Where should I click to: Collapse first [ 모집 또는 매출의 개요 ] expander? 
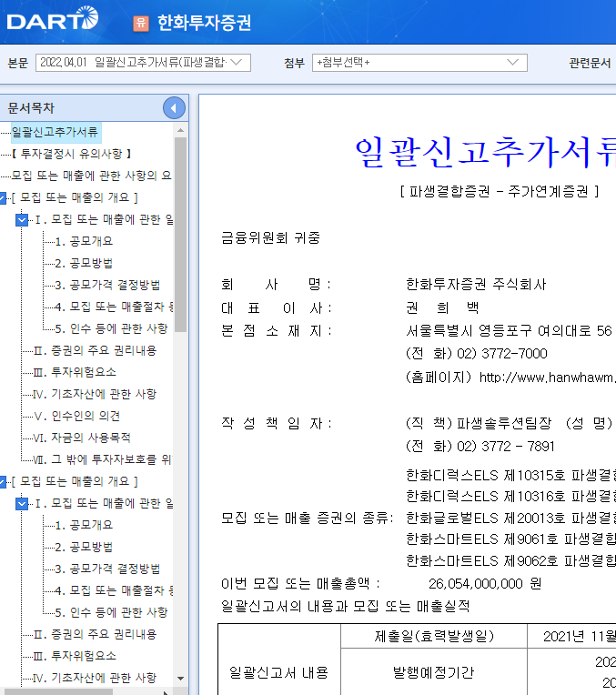(3, 197)
